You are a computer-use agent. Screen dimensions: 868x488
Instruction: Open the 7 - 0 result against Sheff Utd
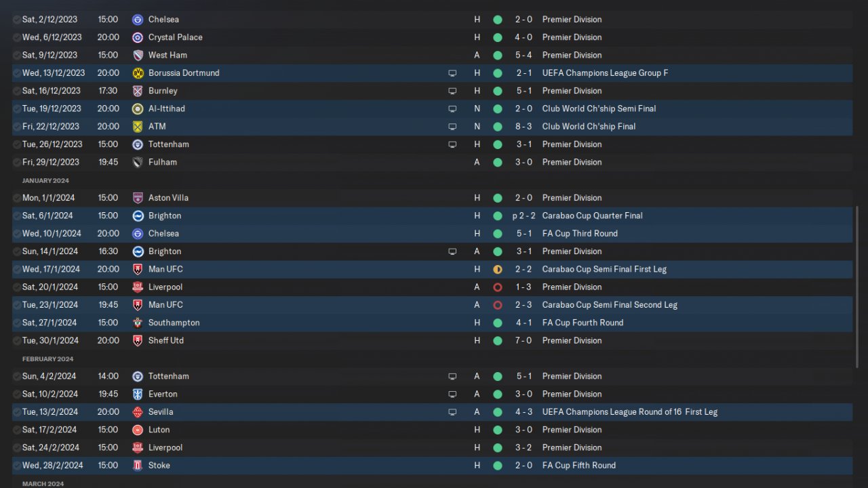[523, 341]
